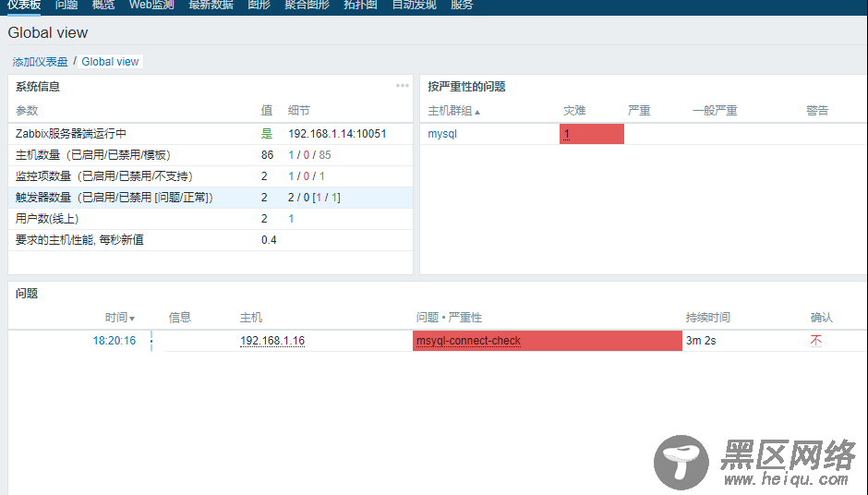Click the red 灾难 count cell showing 1
Viewport: 868px width, 495px height.
(592, 134)
